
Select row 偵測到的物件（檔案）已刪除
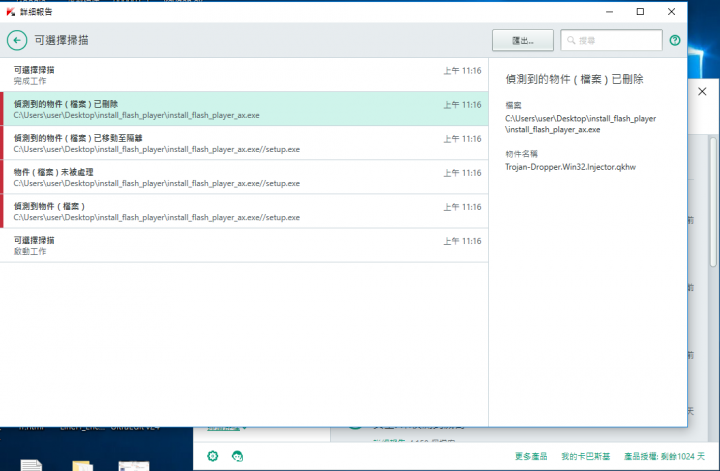244,109
